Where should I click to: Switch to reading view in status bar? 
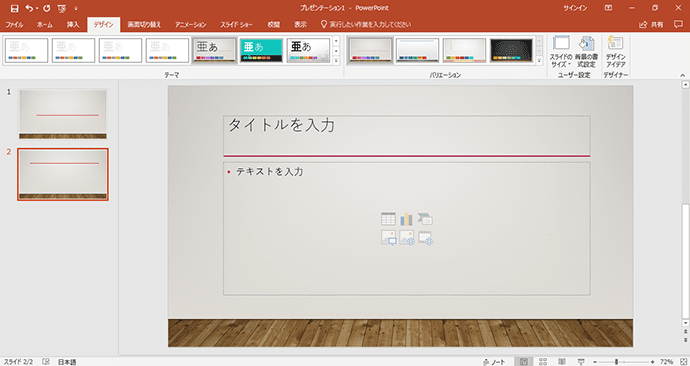click(562, 362)
